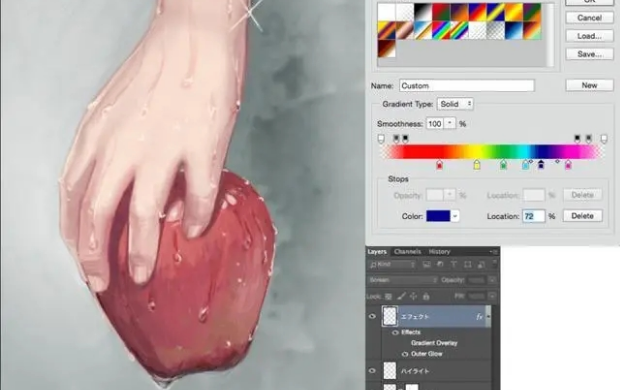
Task: Click the New gradient button
Action: click(589, 85)
